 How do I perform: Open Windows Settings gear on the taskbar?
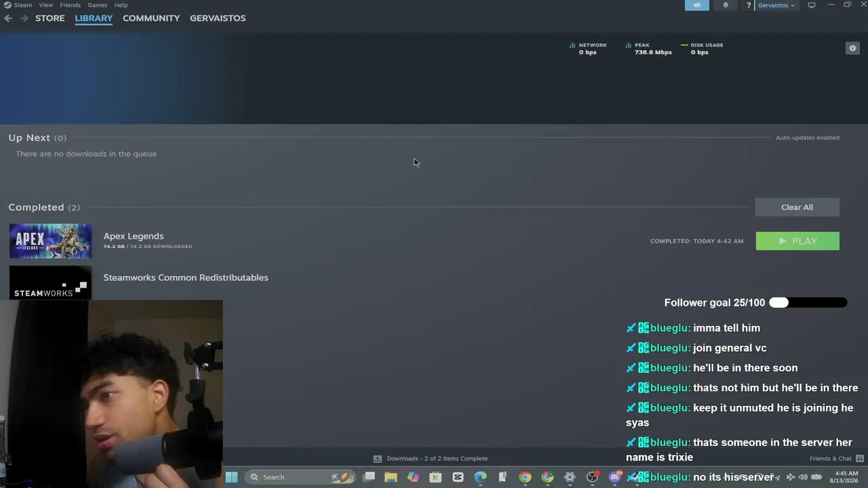click(570, 477)
